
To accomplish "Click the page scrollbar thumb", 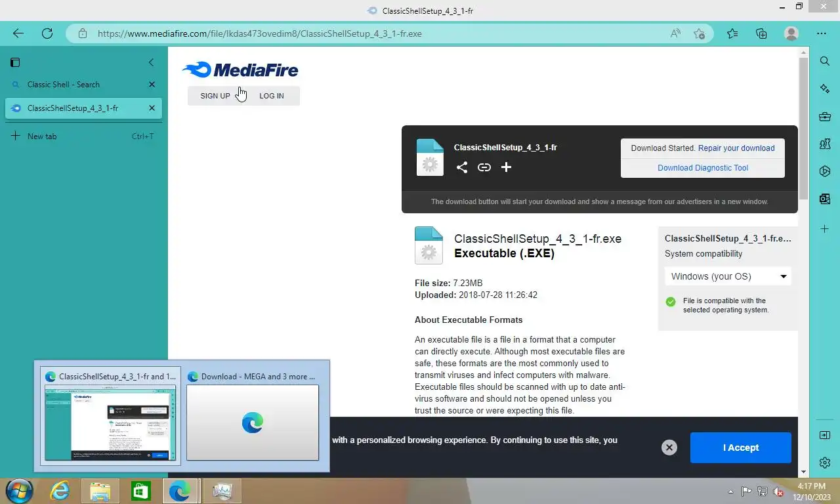I will [803, 128].
